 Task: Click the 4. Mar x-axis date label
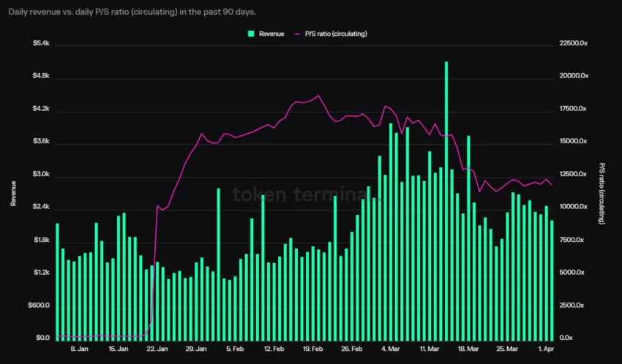[x=391, y=349]
